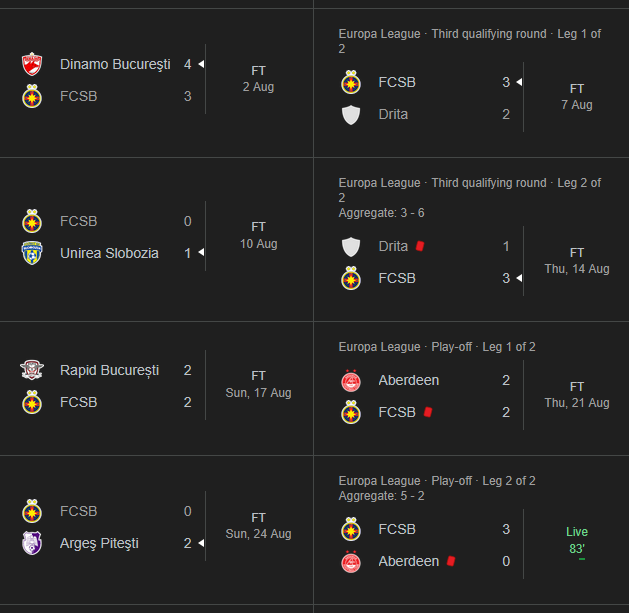Click the Unirea Slobozia team crest
The height and width of the screenshot is (613, 629).
[x=32, y=253]
